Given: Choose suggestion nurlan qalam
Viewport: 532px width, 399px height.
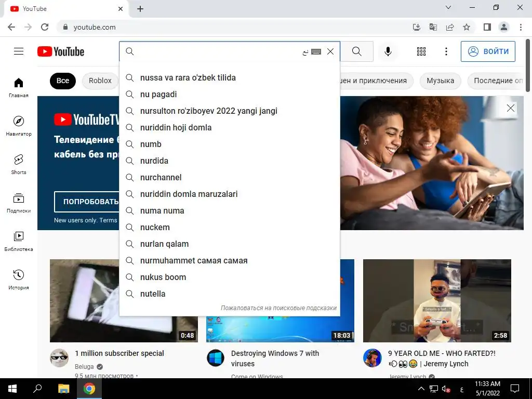Looking at the screenshot, I should pos(229,244).
